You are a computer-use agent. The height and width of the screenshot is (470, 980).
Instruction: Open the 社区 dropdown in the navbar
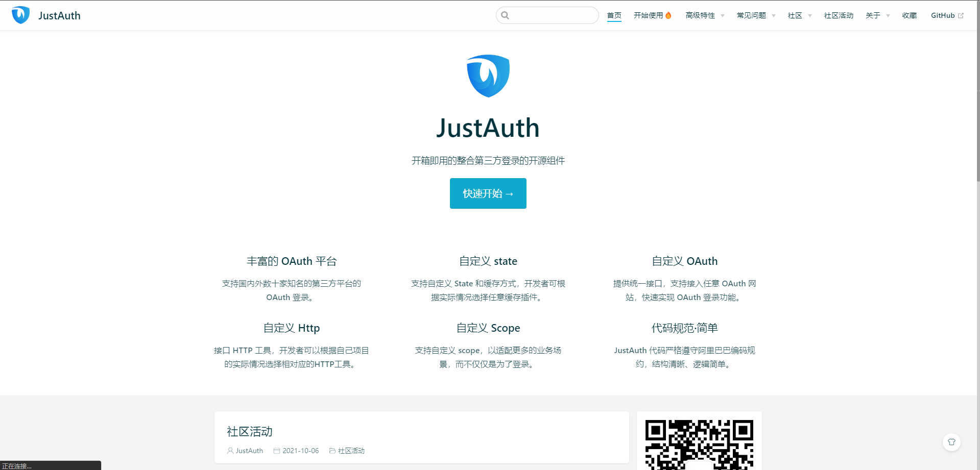pyautogui.click(x=795, y=15)
